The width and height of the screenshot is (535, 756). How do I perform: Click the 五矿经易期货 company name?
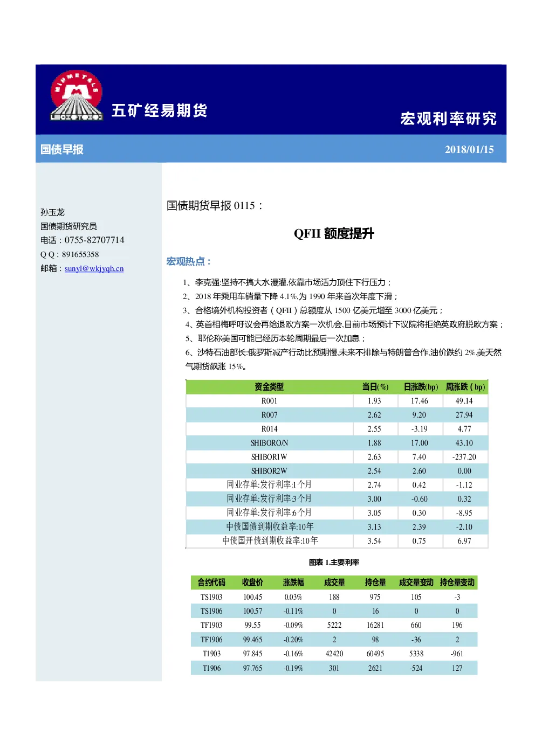[160, 110]
